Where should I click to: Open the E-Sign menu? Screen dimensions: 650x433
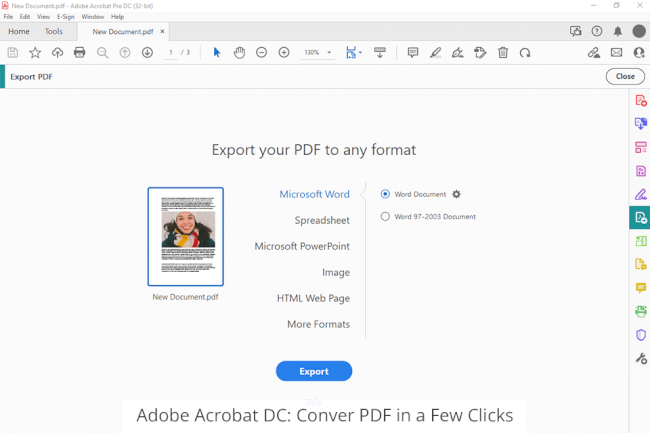coord(65,17)
